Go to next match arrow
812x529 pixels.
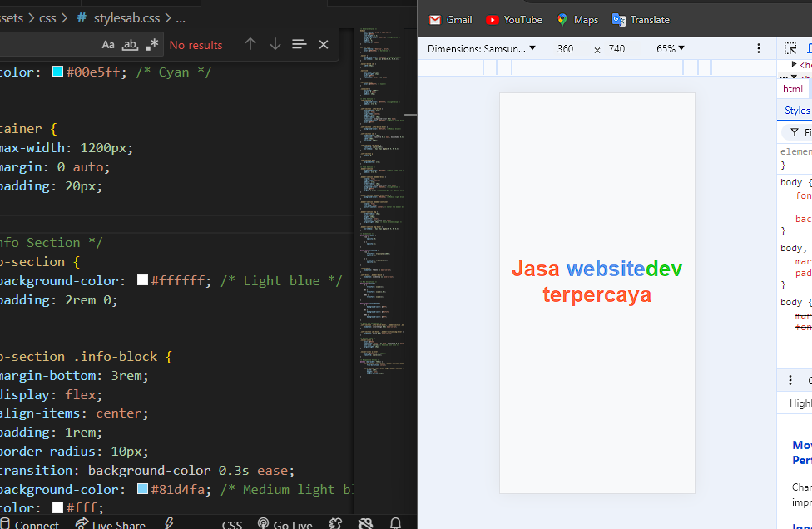pos(275,44)
